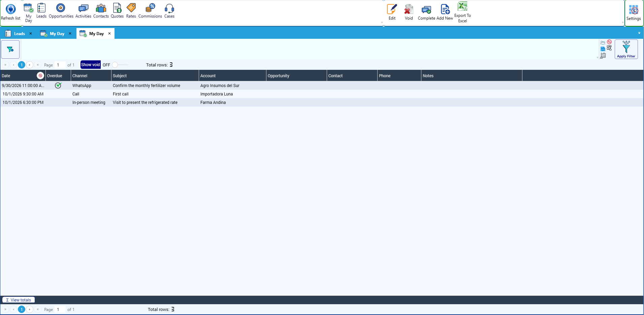Click the top Page number input field
This screenshot has width=644, height=315.
pyautogui.click(x=60, y=65)
